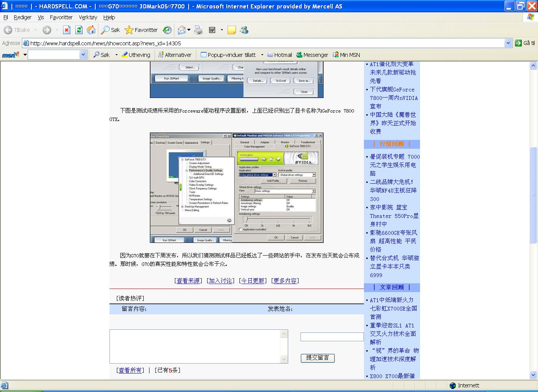The height and width of the screenshot is (392, 538).
Task: Click the MSN toolbar search input
Action: [54, 55]
